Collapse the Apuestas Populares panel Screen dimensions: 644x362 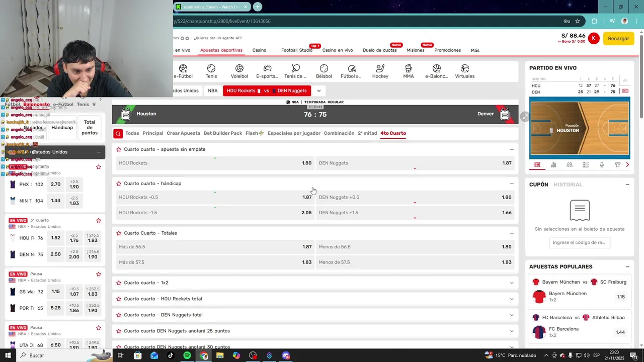point(627,266)
